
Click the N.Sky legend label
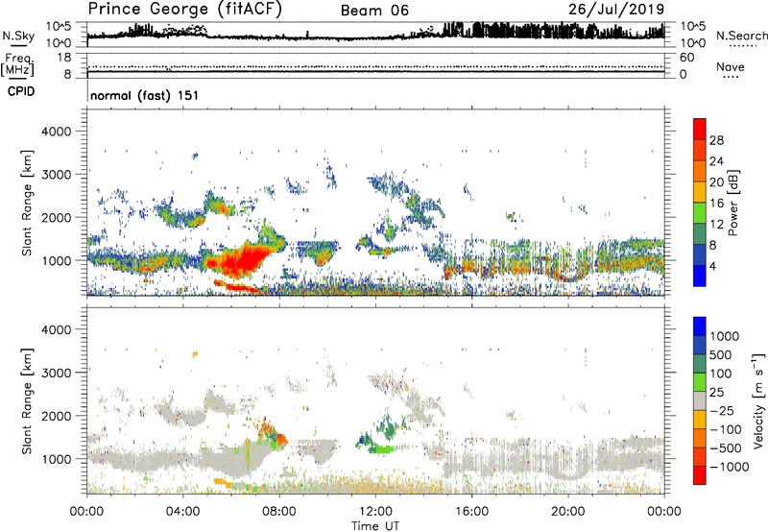pos(18,36)
